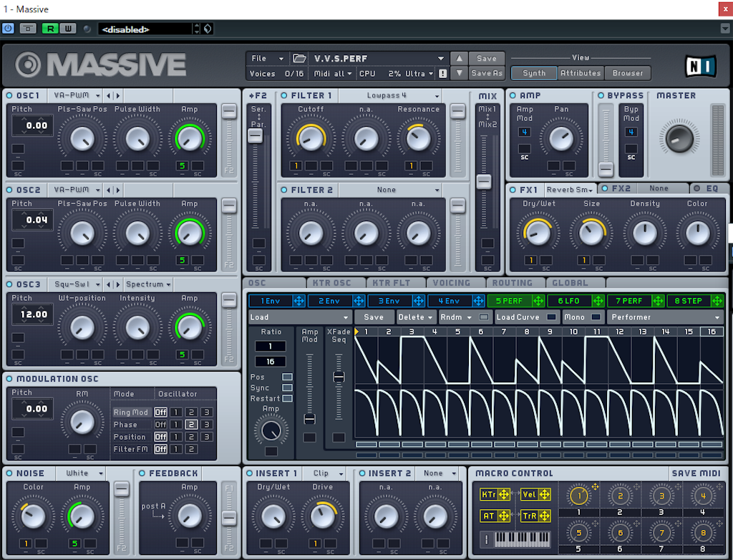Click Macro 1 knob drag handle
The width and height of the screenshot is (733, 560).
tap(595, 486)
